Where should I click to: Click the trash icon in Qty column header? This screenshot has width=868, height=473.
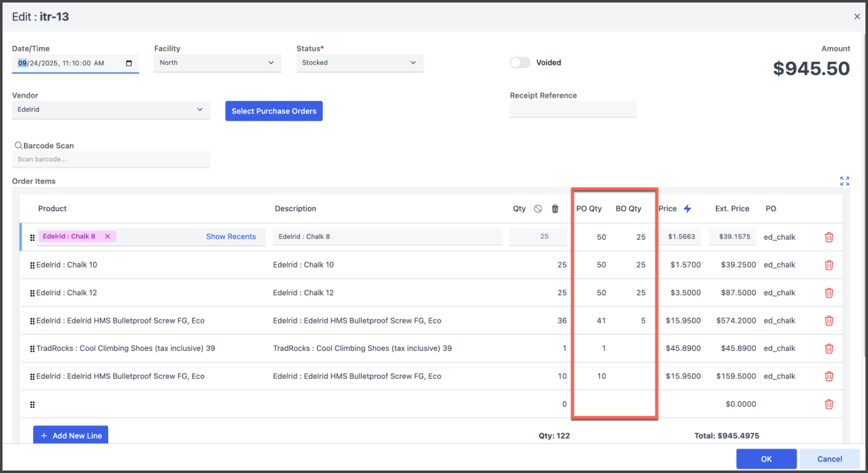coord(555,209)
